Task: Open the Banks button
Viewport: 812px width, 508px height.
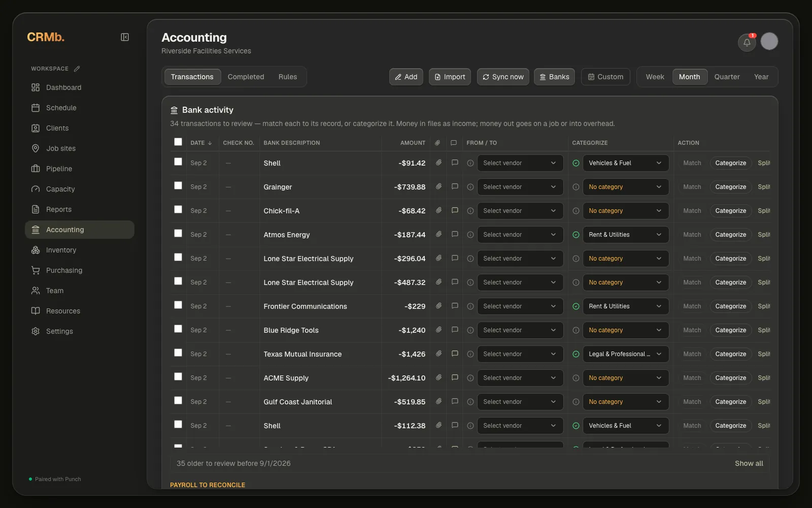Action: pos(554,77)
